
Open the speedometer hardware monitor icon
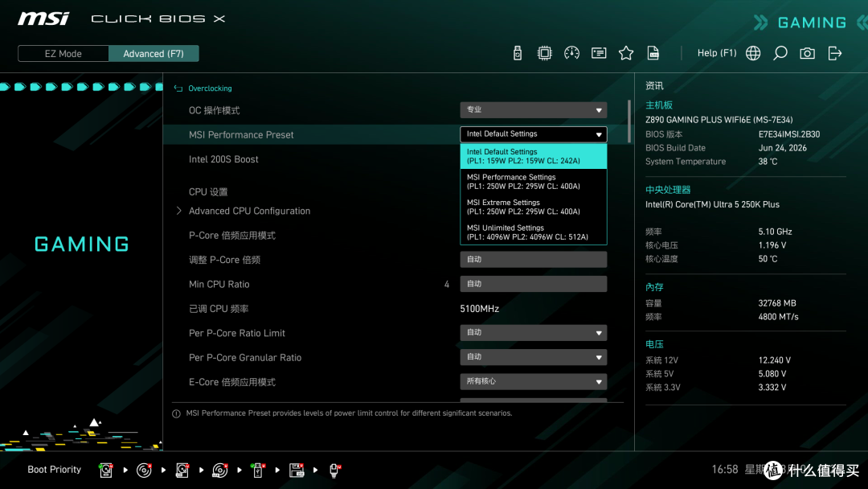(x=571, y=53)
